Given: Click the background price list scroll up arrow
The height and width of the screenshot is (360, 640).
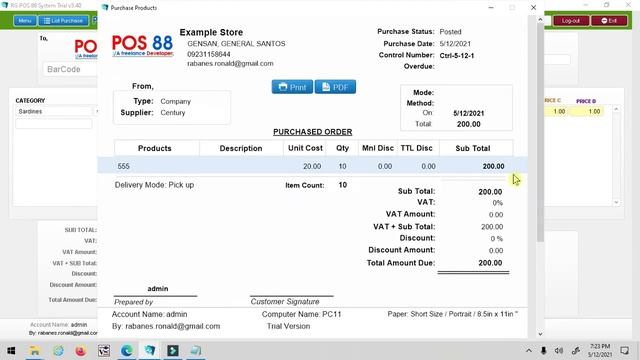Looking at the screenshot, I should click(x=616, y=109).
